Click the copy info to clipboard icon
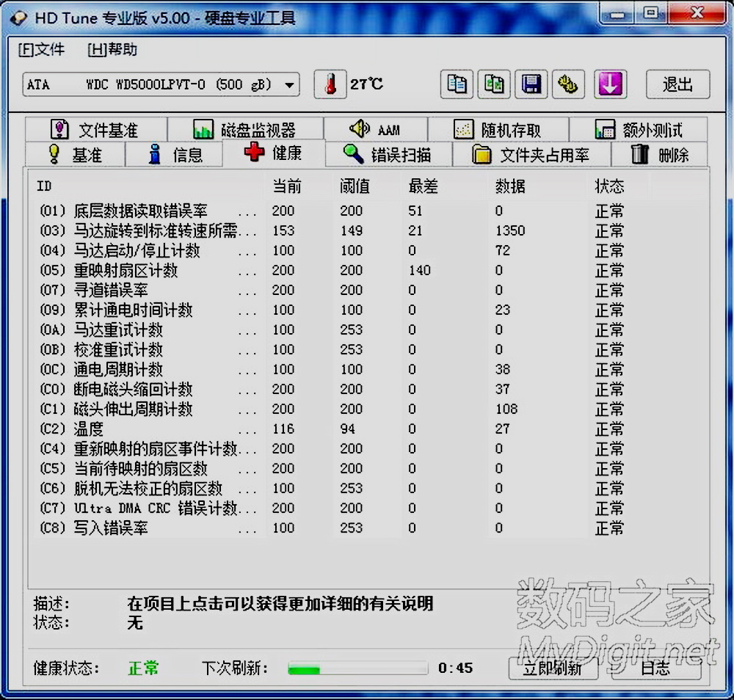Viewport: 734px width, 700px height. coord(457,84)
